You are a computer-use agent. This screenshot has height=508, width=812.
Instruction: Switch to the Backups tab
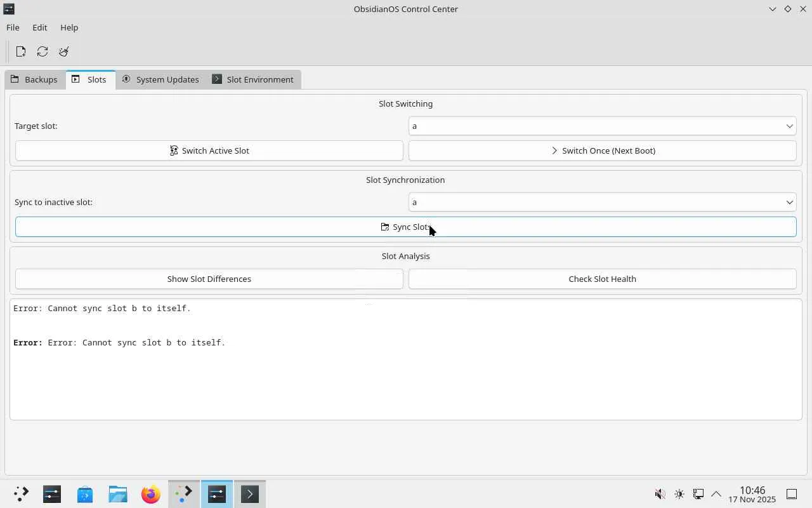[34, 79]
